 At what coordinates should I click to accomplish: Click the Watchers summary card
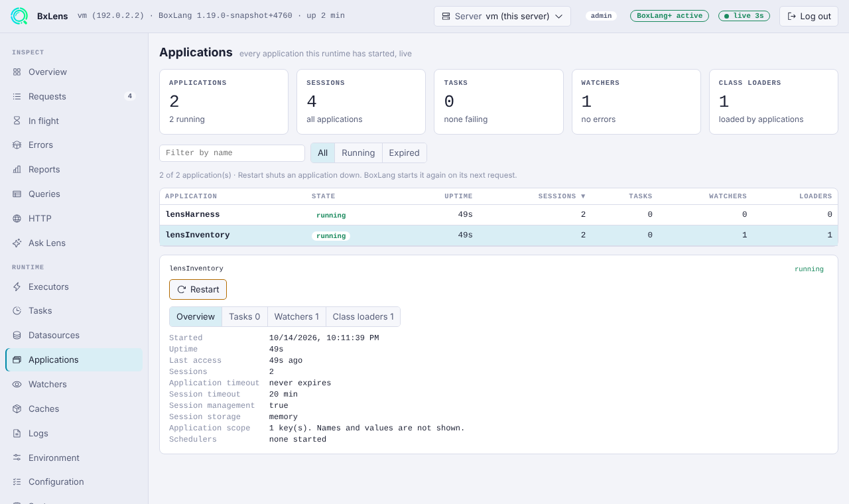[x=636, y=101]
